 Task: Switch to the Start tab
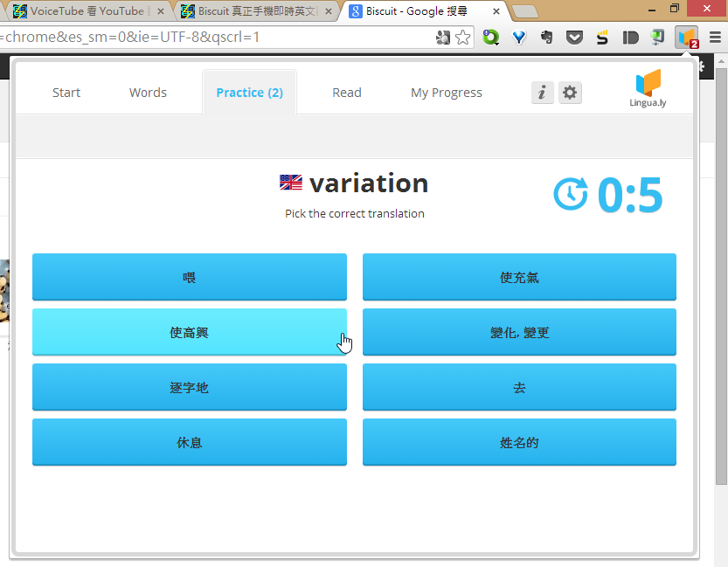coord(66,93)
